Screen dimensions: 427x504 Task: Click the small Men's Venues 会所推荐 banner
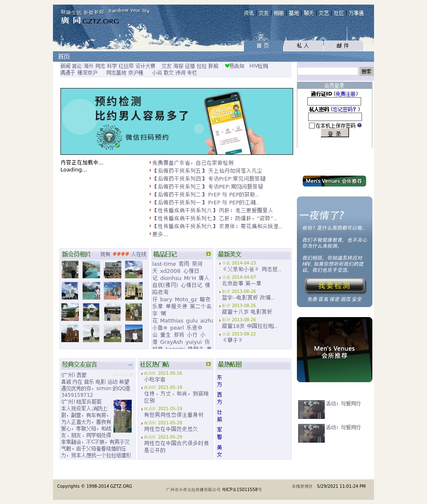click(334, 181)
